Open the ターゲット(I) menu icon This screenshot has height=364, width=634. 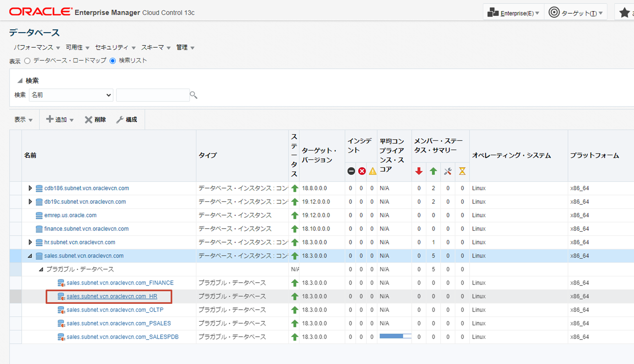click(x=554, y=12)
